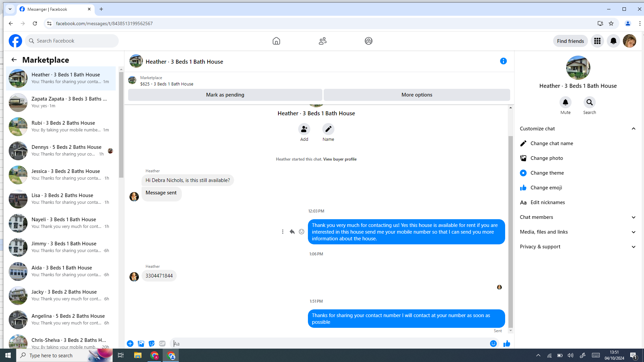Viewport: 644px width, 362px height.
Task: Select Change theme option
Action: click(x=578, y=173)
